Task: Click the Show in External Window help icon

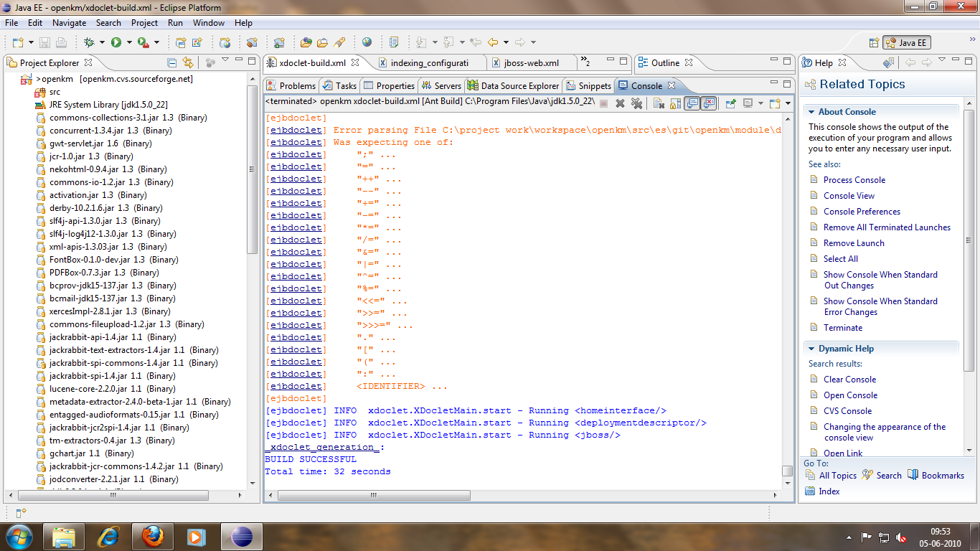Action: coord(888,62)
